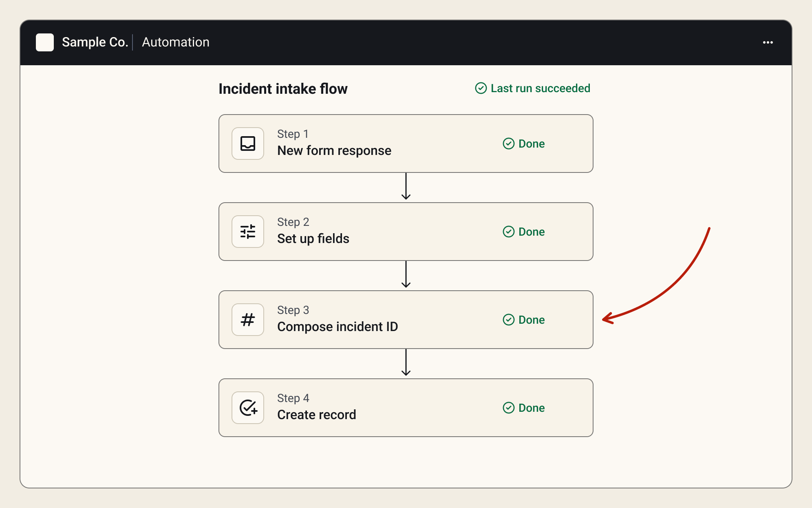Viewport: 812px width, 508px height.
Task: Click the Done check icon on Step 2
Action: [x=509, y=232]
